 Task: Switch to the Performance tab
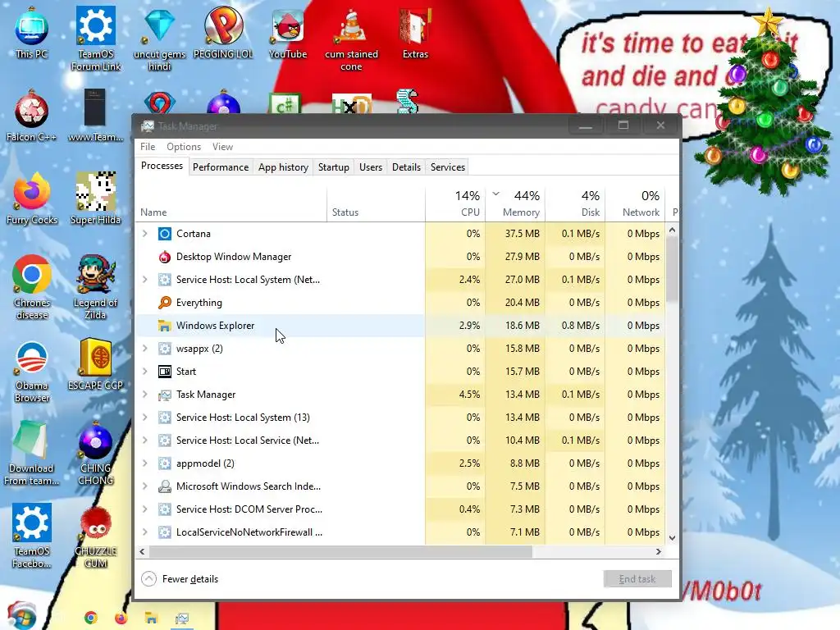[221, 167]
